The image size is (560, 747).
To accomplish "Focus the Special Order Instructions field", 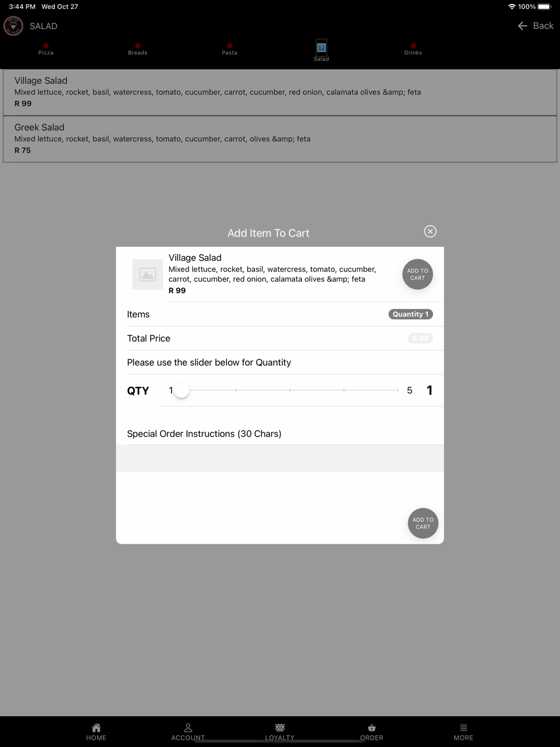I will click(280, 459).
